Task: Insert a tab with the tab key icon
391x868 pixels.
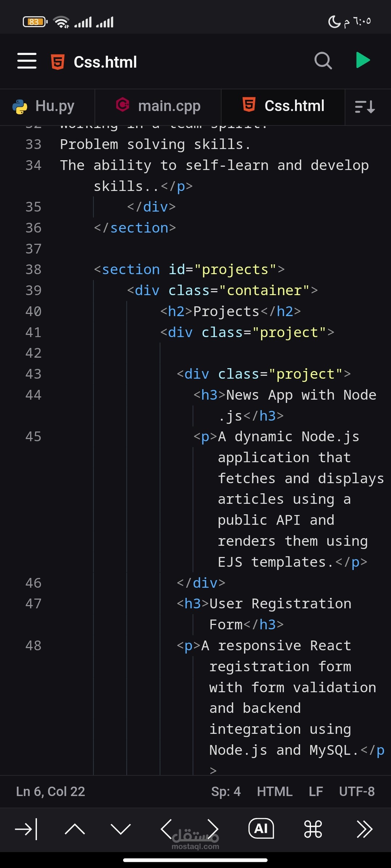Action: pyautogui.click(x=26, y=829)
